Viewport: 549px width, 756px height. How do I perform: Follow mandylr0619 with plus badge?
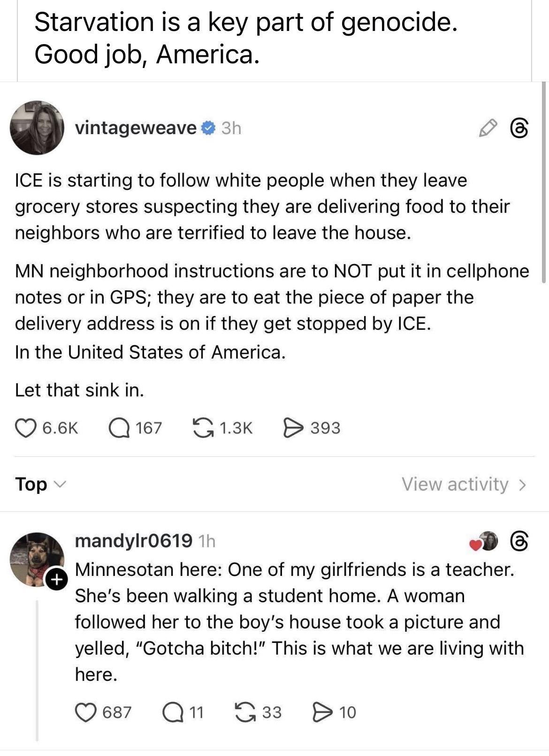[55, 580]
